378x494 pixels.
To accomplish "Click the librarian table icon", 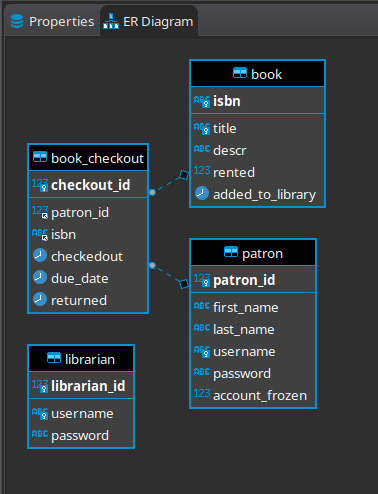I will 54,358.
